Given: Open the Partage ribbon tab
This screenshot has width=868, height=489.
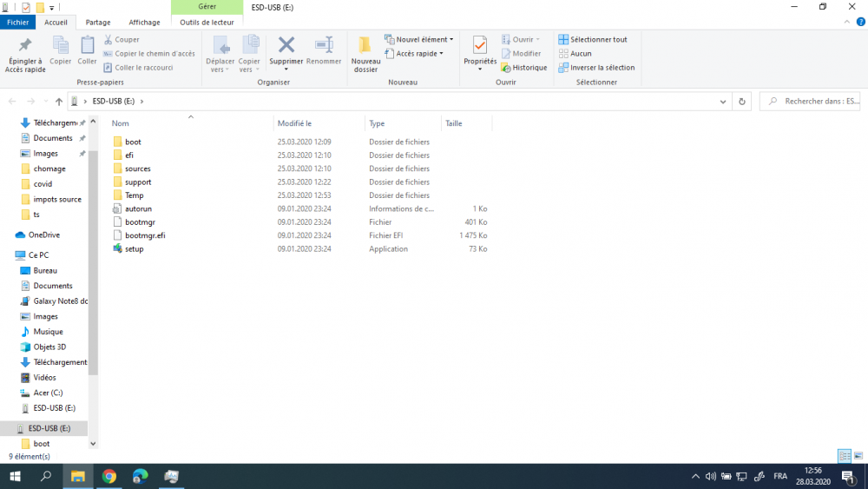Looking at the screenshot, I should pos(98,23).
